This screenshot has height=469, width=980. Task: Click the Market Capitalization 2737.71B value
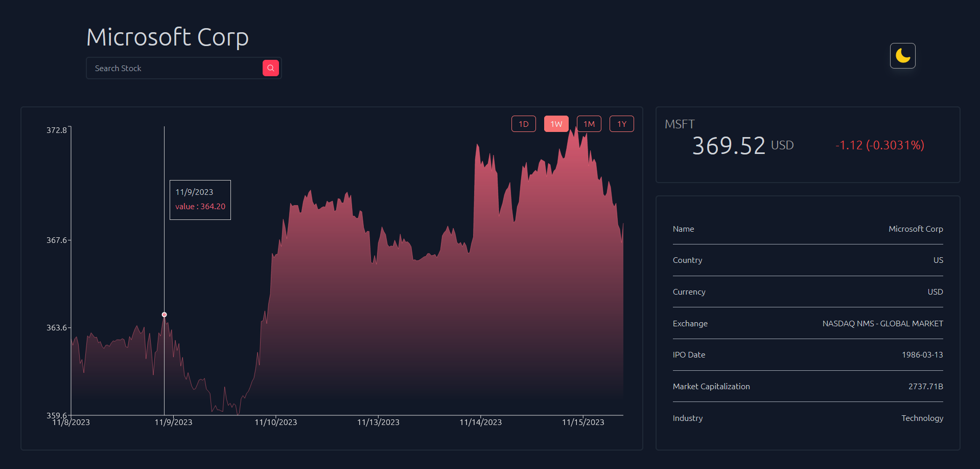click(x=925, y=387)
